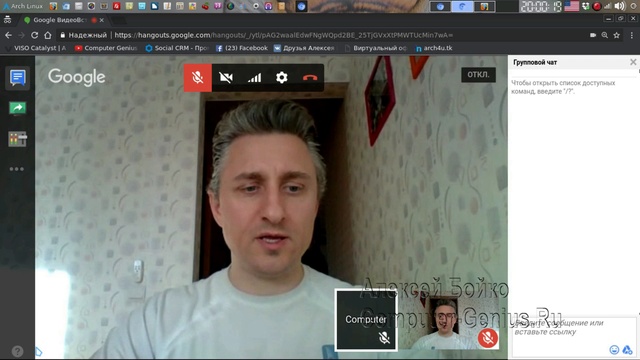Open the help question mark icon
This screenshot has height=360, width=640.
[x=17, y=351]
